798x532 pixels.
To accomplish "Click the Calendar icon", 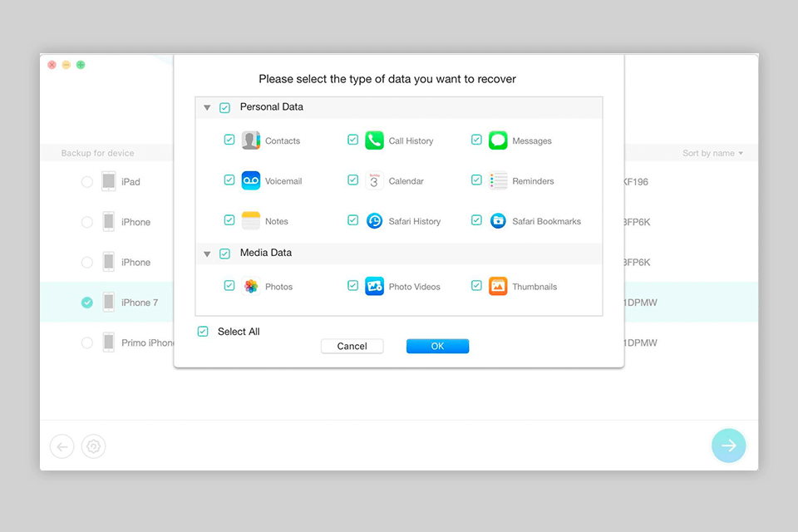I will point(375,180).
